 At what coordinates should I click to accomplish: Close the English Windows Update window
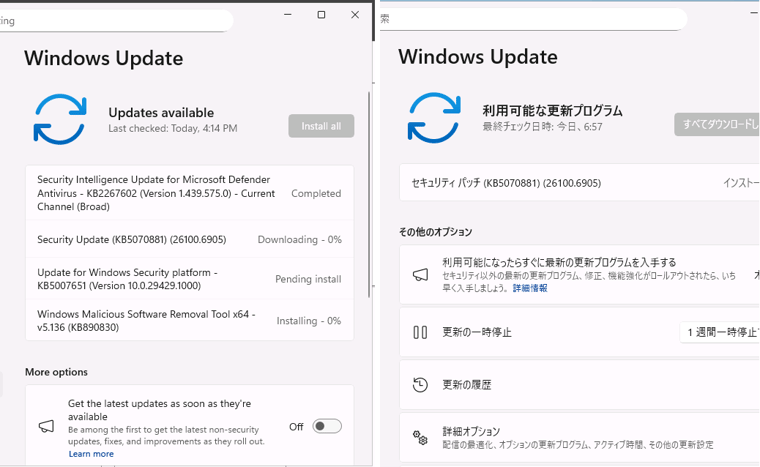[355, 15]
